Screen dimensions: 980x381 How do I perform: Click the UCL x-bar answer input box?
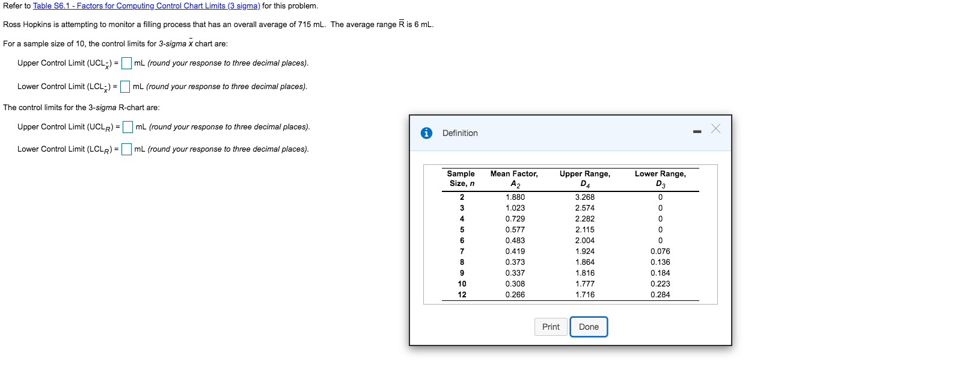(126, 63)
